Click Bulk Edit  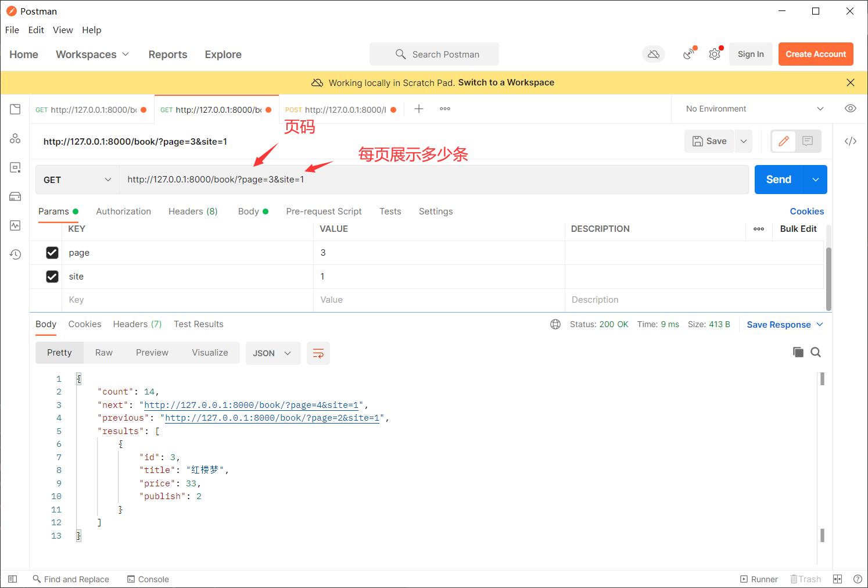click(x=798, y=228)
